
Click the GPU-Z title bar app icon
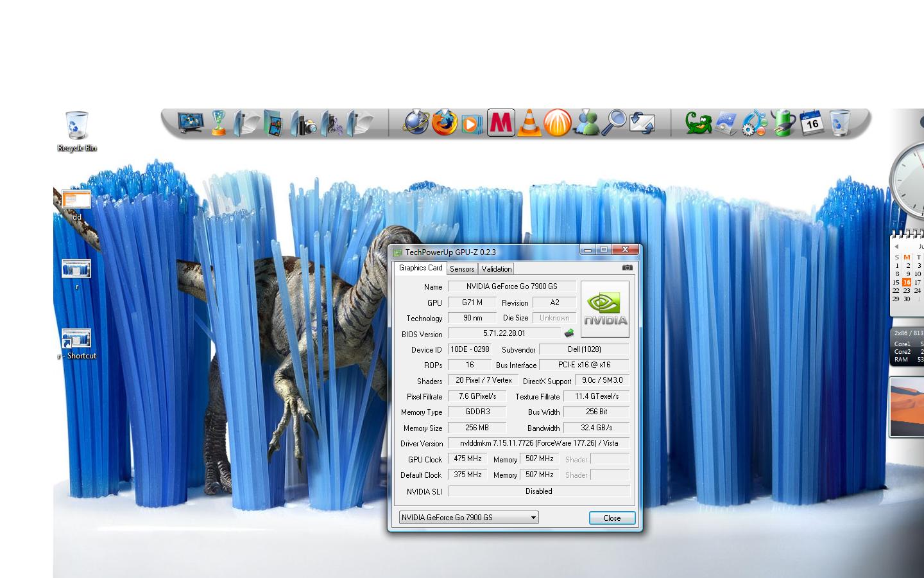pyautogui.click(x=397, y=252)
